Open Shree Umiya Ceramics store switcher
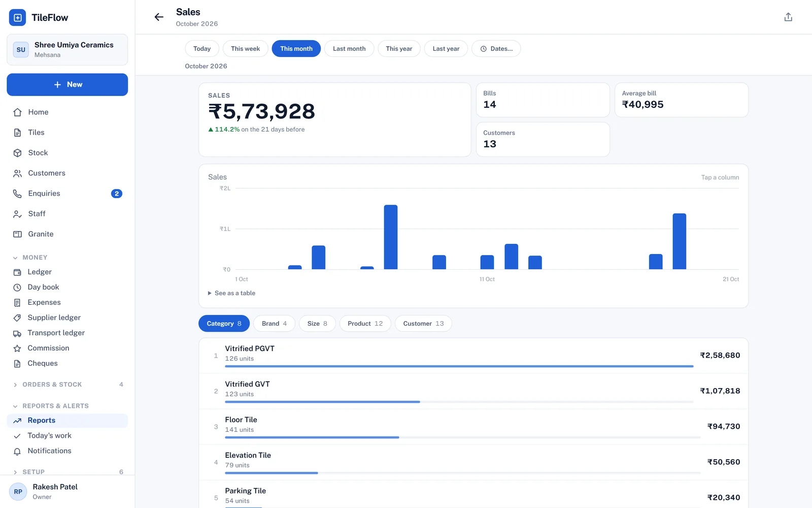The height and width of the screenshot is (508, 812). (67, 50)
